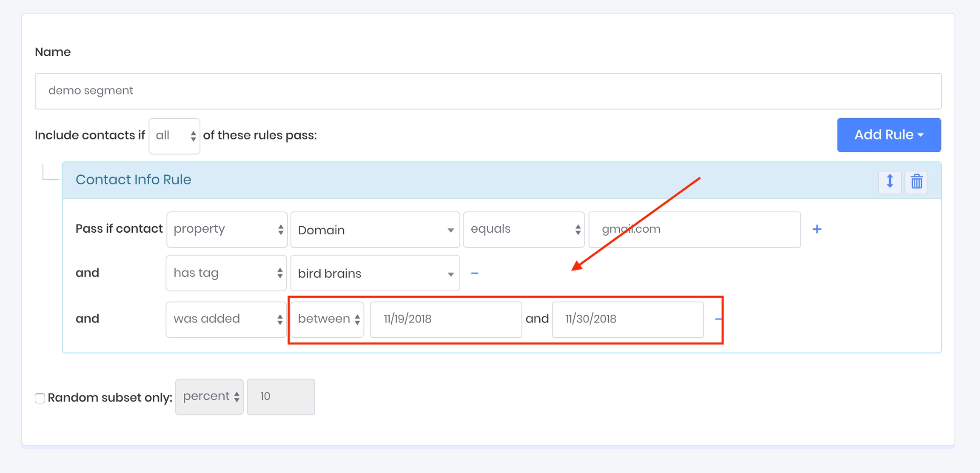The image size is (980, 473).
Task: Open the 'all' rules match dropdown
Action: point(174,136)
